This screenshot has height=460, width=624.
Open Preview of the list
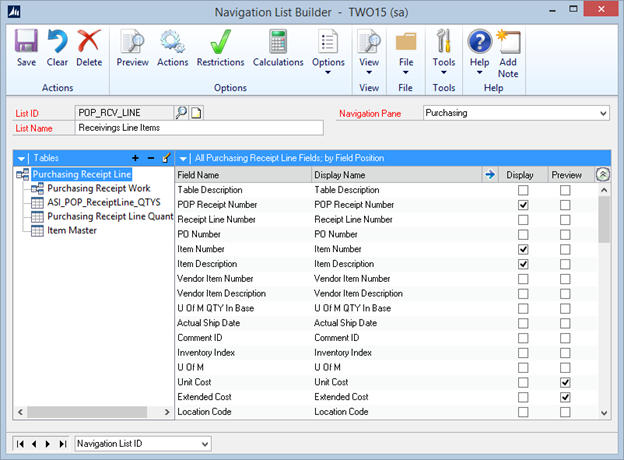(x=133, y=47)
